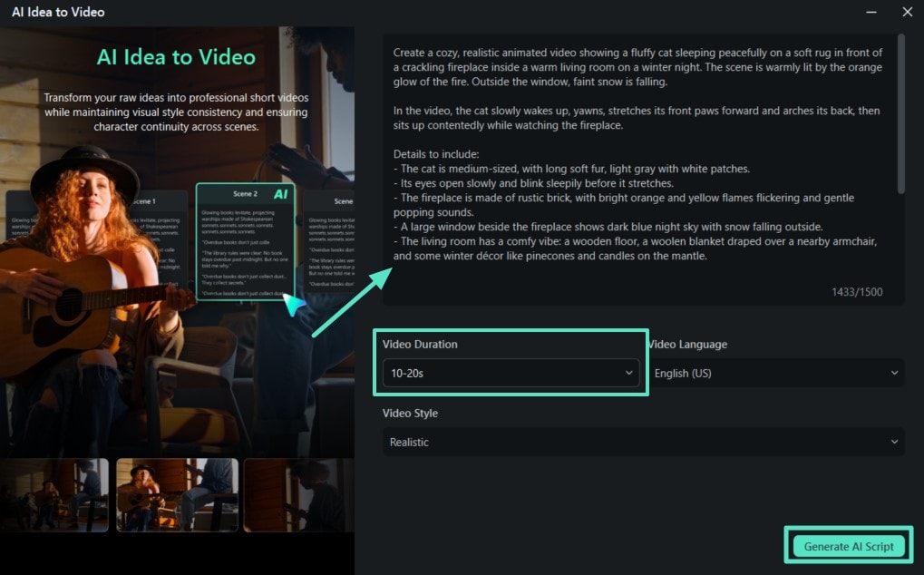Open the Video Language dropdown showing English (US)
924x575 pixels.
(775, 373)
